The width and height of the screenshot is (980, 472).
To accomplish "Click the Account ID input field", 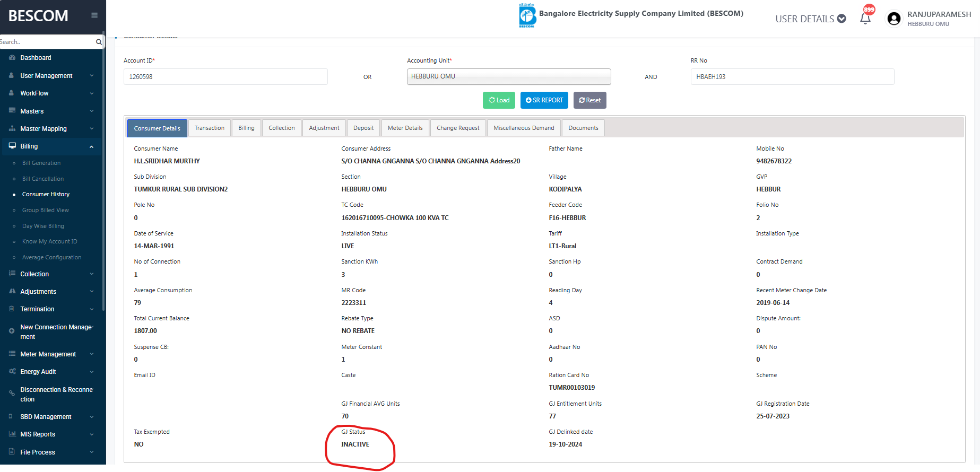I will click(x=226, y=77).
